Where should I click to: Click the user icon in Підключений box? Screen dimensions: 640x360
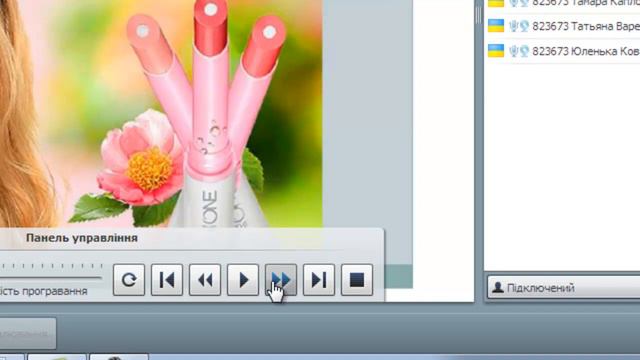(498, 287)
